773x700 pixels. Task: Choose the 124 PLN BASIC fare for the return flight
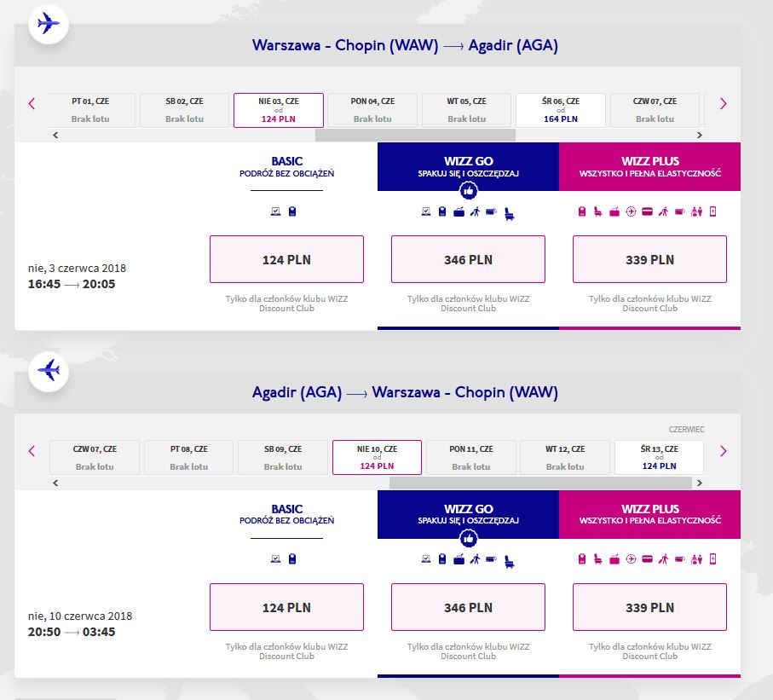click(x=286, y=607)
